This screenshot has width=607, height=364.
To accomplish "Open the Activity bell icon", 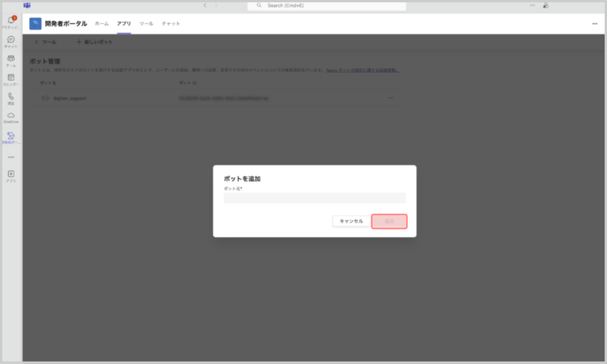I will (x=11, y=21).
